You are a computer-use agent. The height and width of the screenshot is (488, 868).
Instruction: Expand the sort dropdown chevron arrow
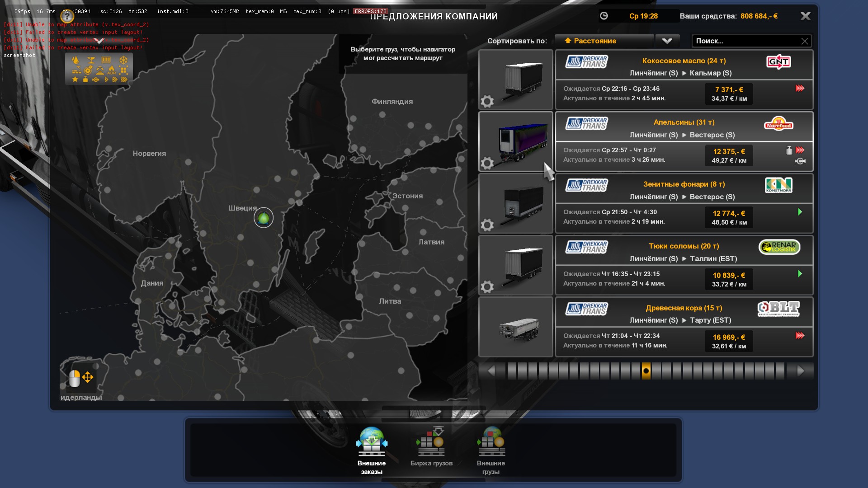click(x=667, y=41)
